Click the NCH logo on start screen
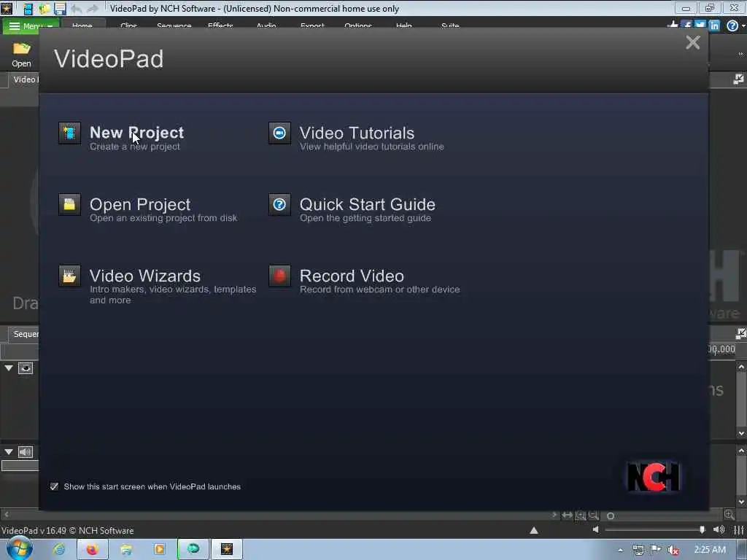 coord(653,476)
